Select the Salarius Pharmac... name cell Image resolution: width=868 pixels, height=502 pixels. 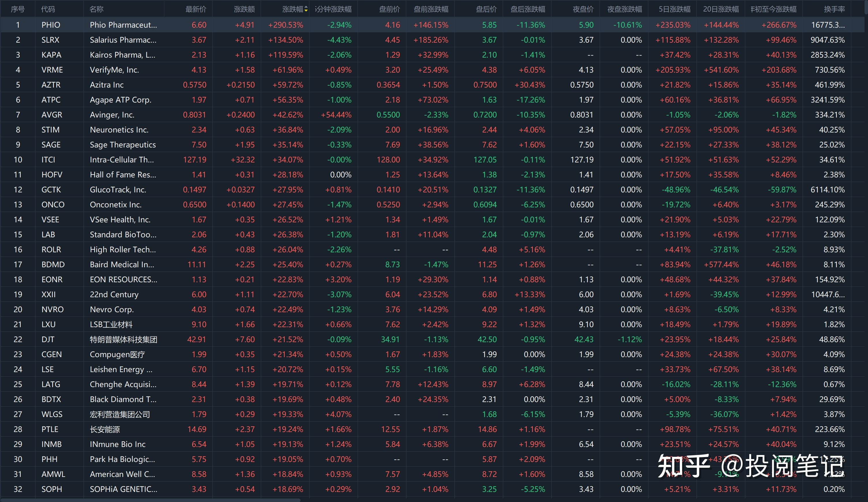pos(123,40)
